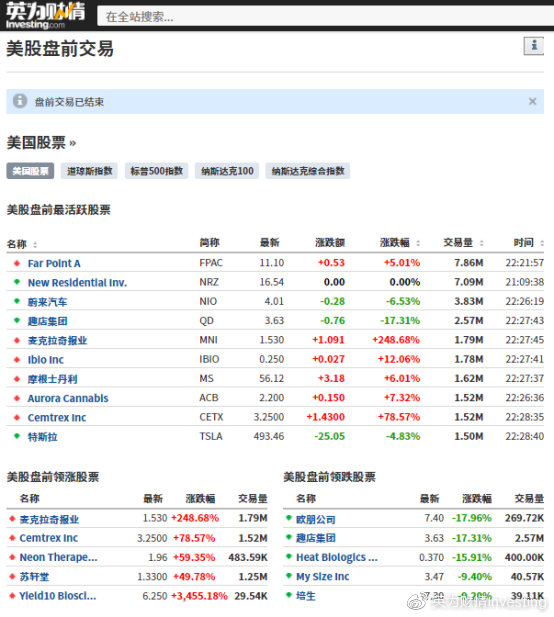Switch to the 道琼斯指数 tab

(x=89, y=171)
